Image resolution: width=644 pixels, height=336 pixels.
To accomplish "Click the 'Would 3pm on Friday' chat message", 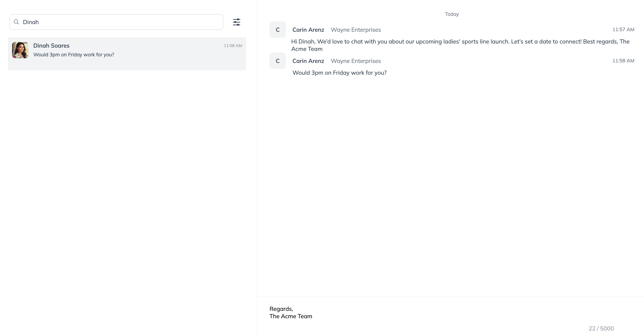I will tap(339, 73).
